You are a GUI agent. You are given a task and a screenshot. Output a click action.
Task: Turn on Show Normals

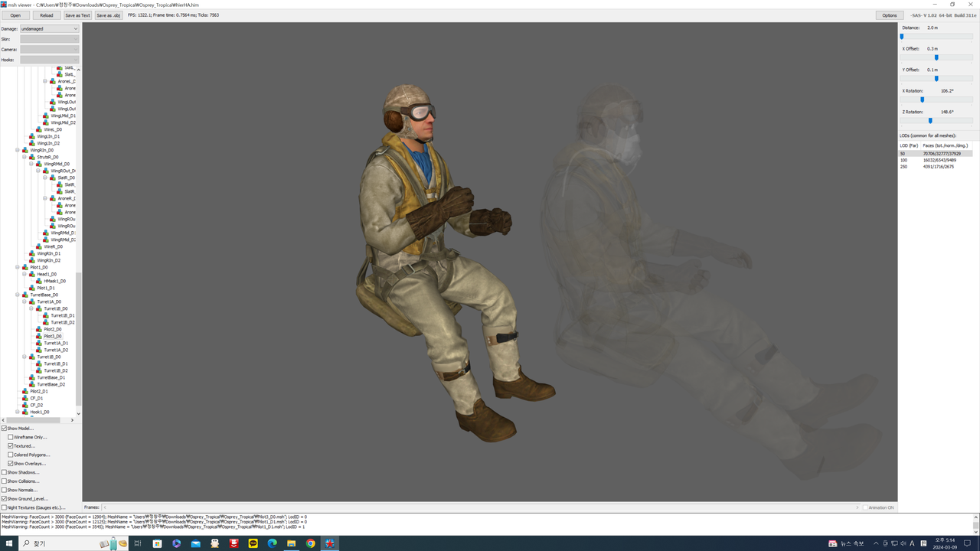[x=5, y=490]
